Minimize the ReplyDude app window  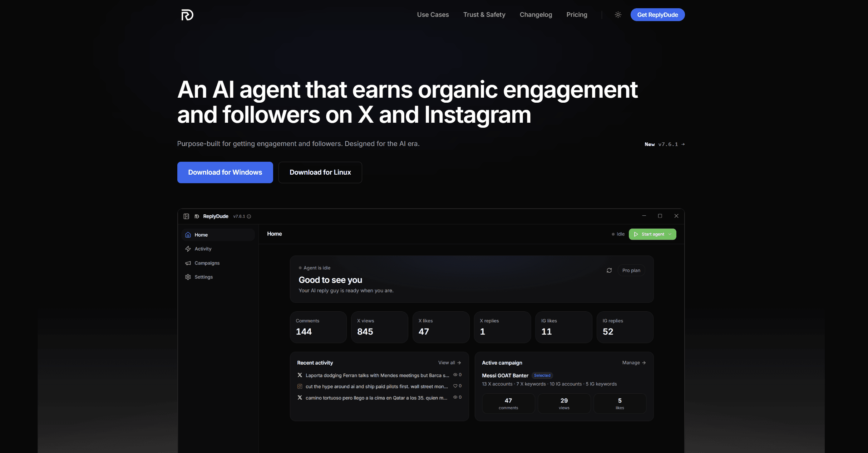click(644, 216)
